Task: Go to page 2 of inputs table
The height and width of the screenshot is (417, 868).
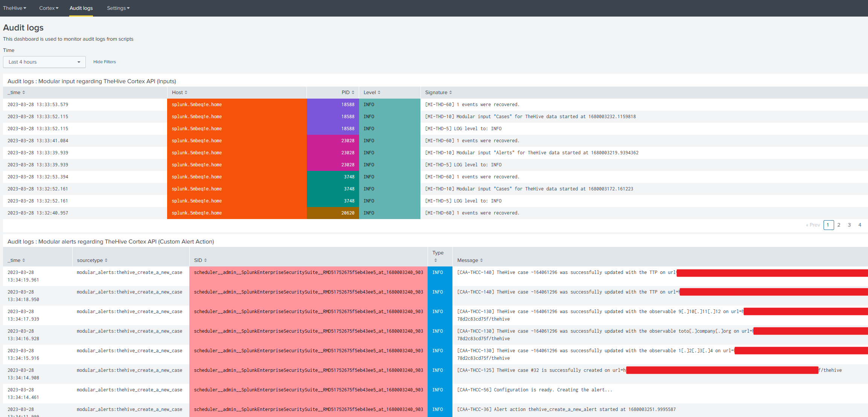Action: (x=839, y=225)
